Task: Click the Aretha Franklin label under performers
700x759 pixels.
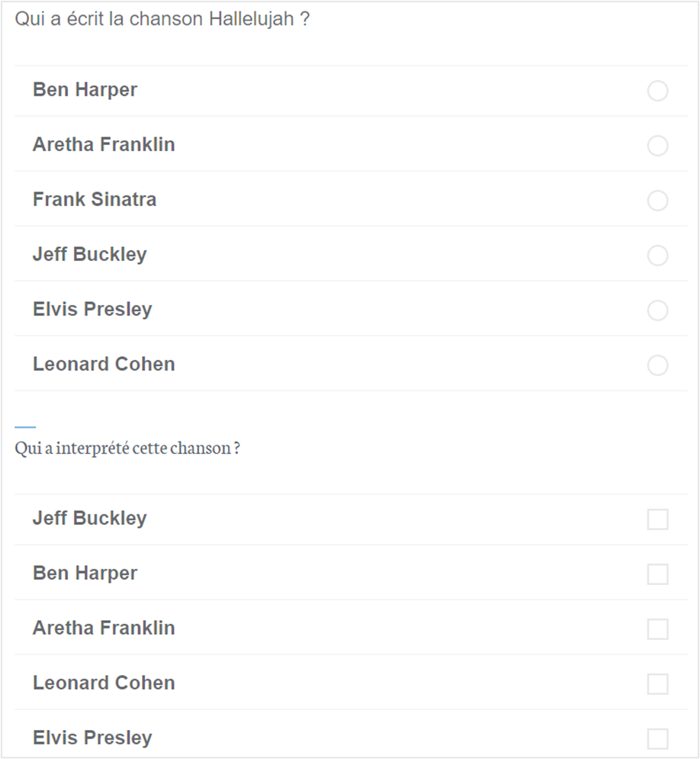Action: pos(104,629)
